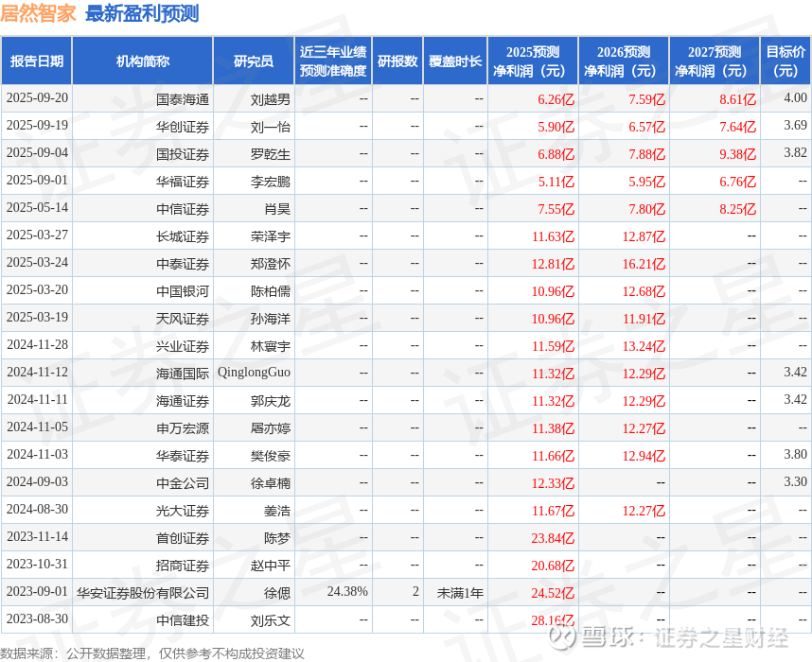
Task: Click target price 3.80
Action: click(x=795, y=455)
